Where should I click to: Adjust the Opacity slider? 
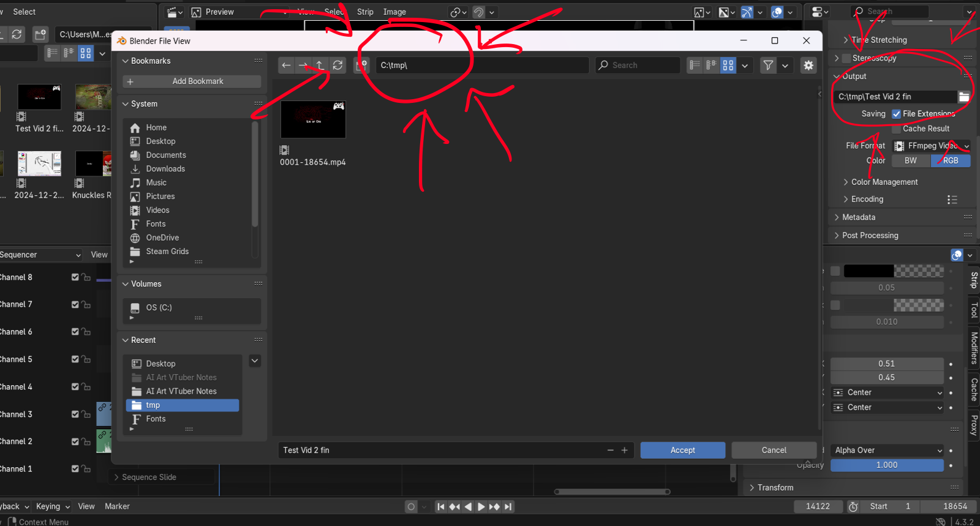click(887, 465)
